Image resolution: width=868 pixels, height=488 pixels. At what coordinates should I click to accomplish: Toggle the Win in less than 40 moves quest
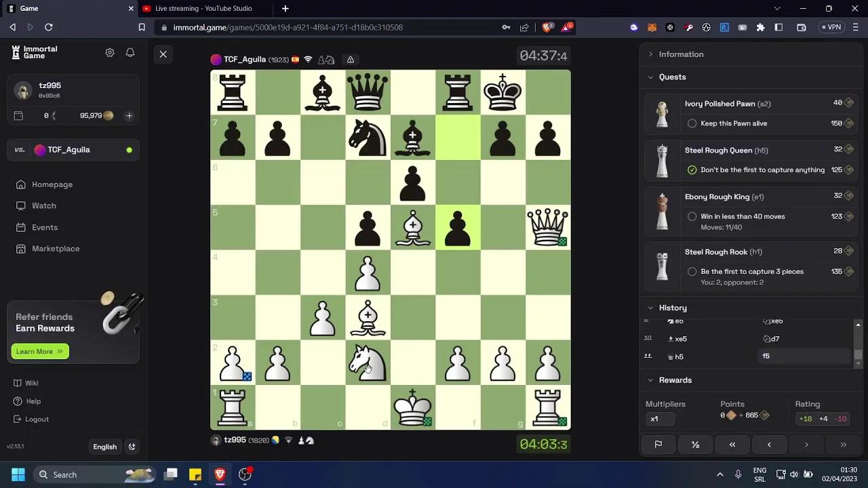tap(692, 216)
